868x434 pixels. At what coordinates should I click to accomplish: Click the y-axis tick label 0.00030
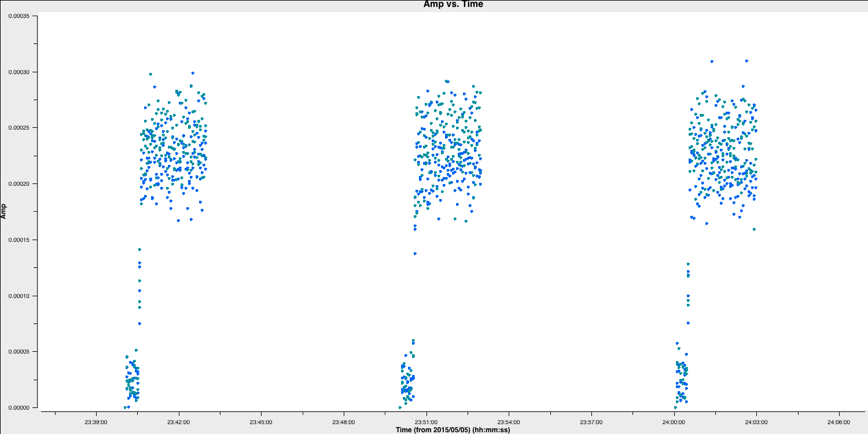(x=19, y=72)
